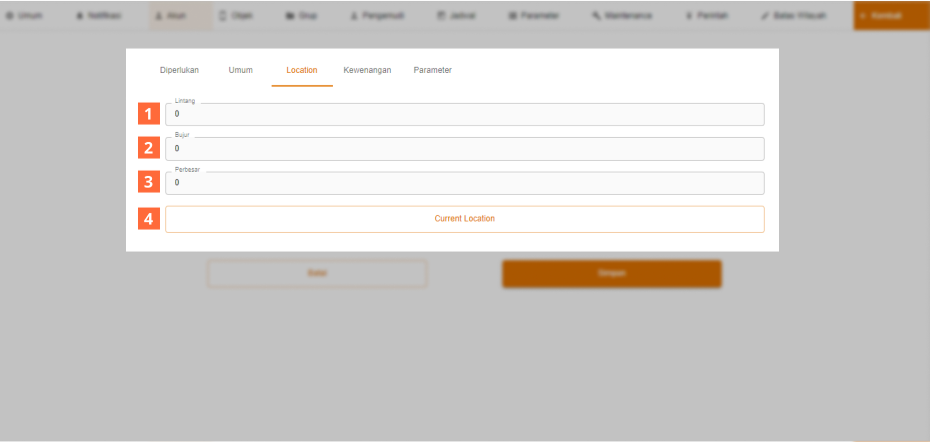Viewport: 930px width, 442px height.
Task: Switch to the Umum tab in form
Action: pos(240,70)
